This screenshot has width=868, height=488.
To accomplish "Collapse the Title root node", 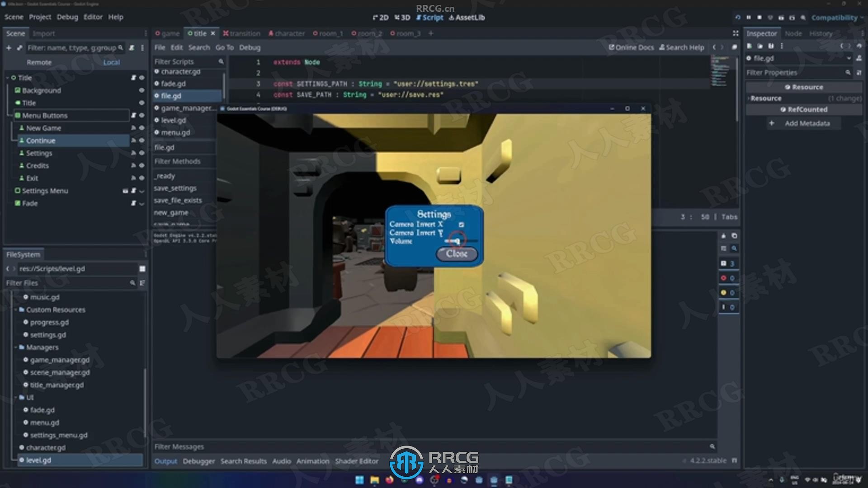I will [8, 78].
